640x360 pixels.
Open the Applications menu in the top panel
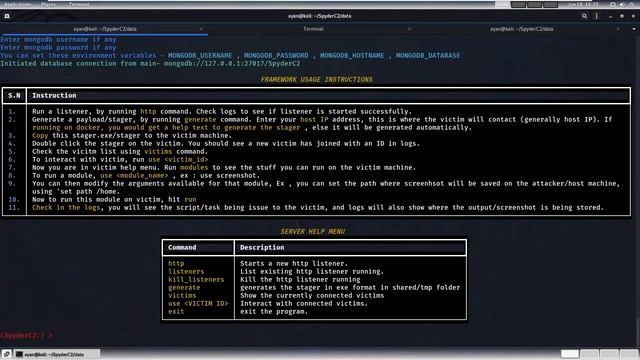18,4
